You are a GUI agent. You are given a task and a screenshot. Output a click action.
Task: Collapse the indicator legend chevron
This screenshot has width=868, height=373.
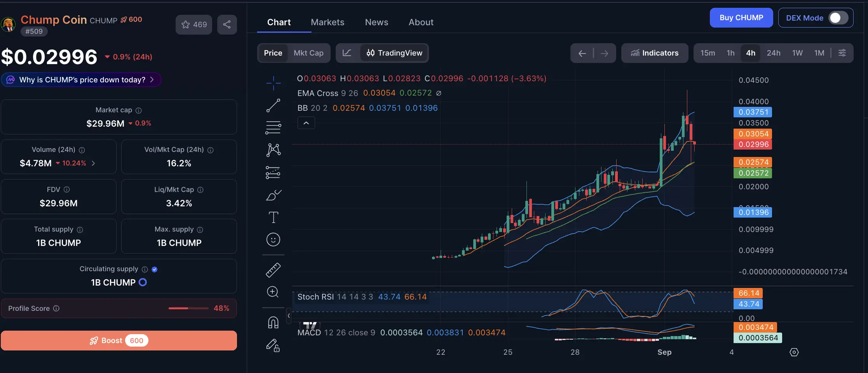click(x=306, y=123)
